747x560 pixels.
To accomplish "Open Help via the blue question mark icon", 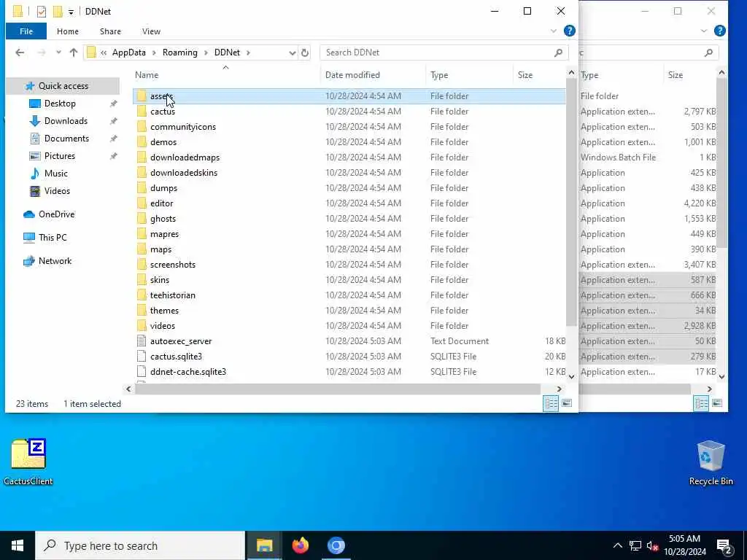I will (x=569, y=31).
